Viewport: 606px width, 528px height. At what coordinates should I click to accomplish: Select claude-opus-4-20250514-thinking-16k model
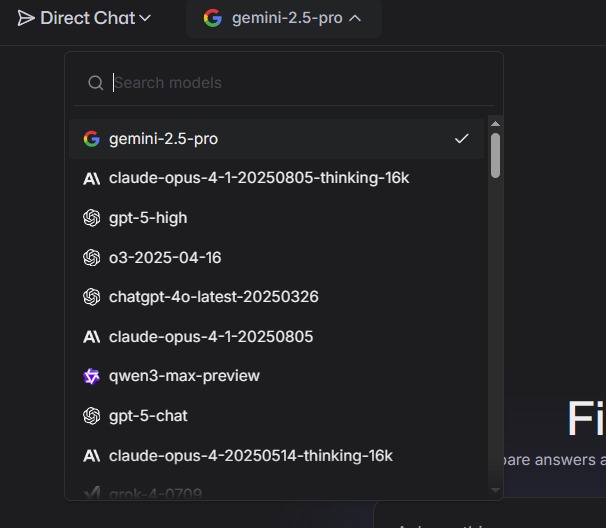pos(250,456)
